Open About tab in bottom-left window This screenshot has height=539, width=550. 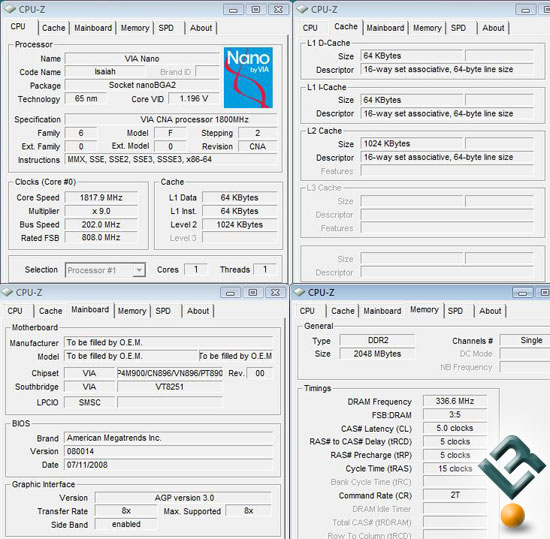(198, 311)
